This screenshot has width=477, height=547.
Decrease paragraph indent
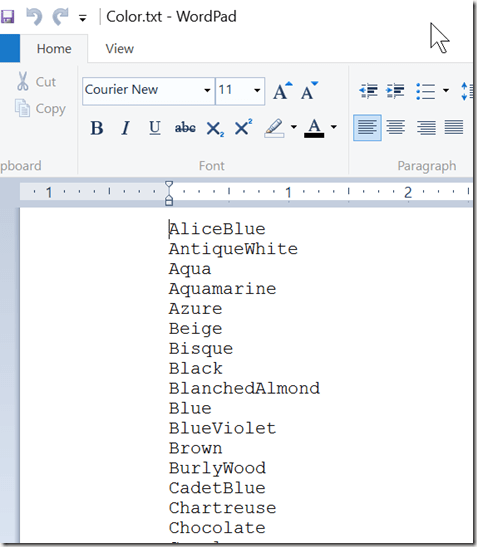tap(368, 91)
